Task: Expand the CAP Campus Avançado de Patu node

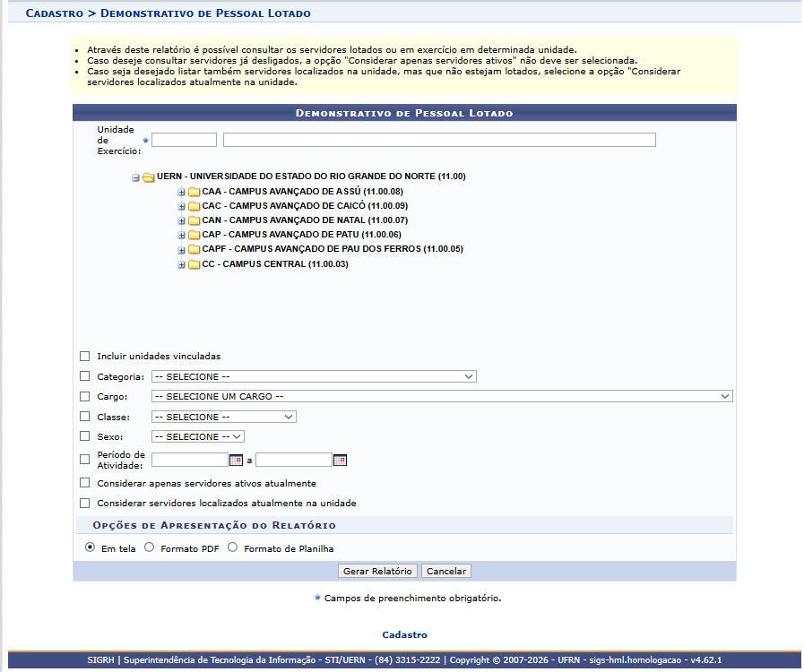Action: (182, 236)
